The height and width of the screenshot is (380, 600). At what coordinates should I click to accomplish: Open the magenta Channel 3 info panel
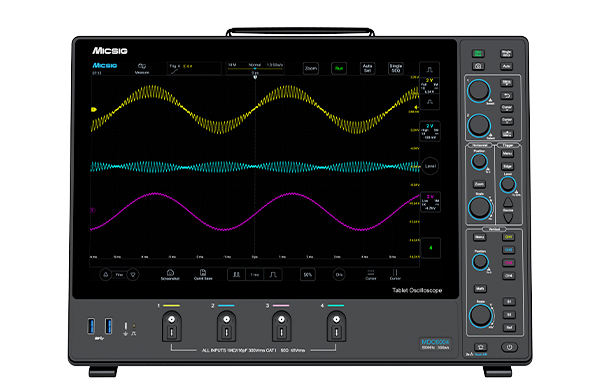point(430,202)
